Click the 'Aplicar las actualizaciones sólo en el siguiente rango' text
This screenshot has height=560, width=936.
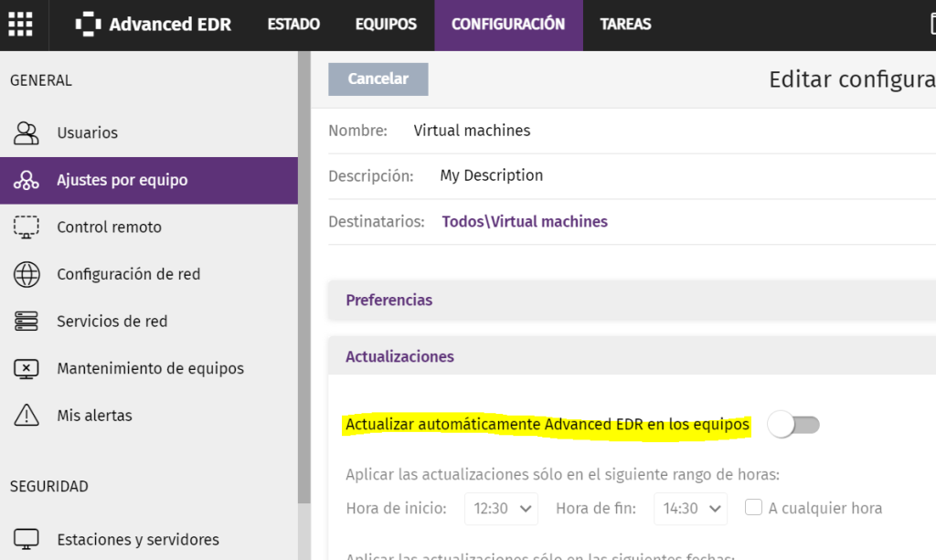click(x=562, y=475)
